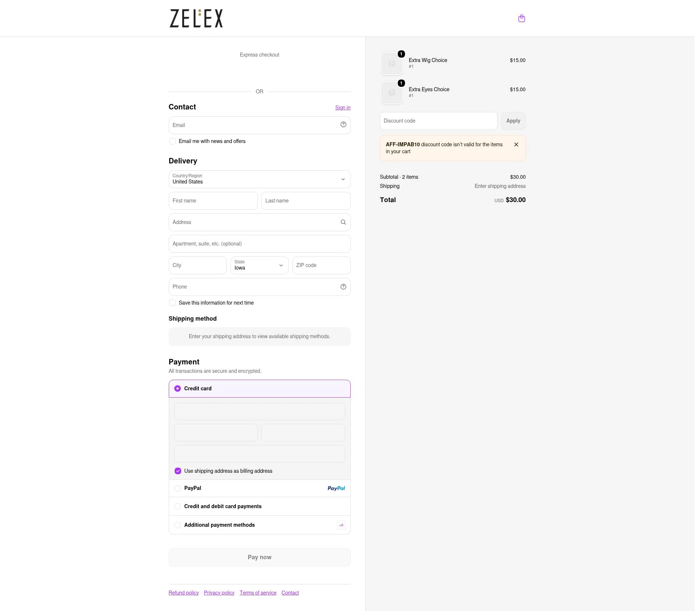The height and width of the screenshot is (611, 700).
Task: Click the PayPal logo
Action: point(336,488)
